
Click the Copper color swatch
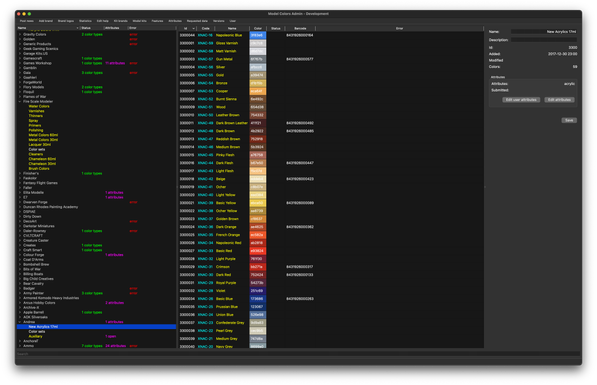click(x=258, y=91)
